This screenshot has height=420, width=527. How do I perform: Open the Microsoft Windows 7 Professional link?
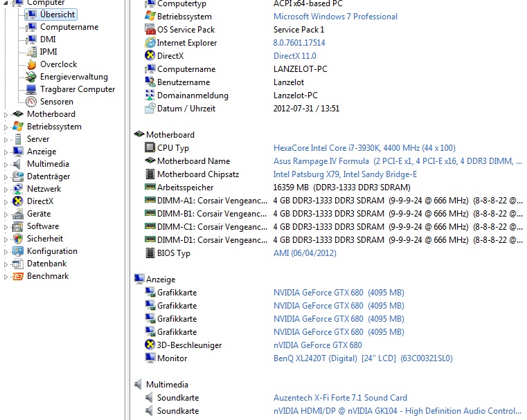(x=335, y=17)
